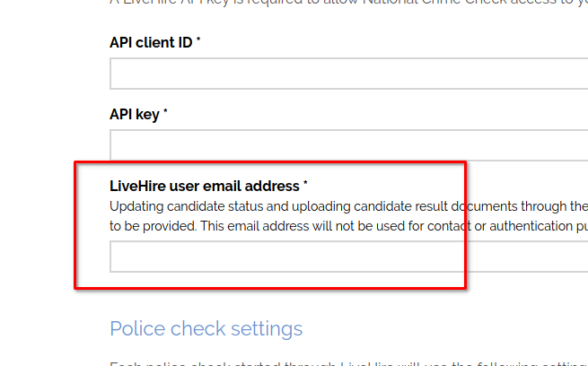Click the LiveHire user email address field
Screen dimensions: 588x366
[x=348, y=257]
